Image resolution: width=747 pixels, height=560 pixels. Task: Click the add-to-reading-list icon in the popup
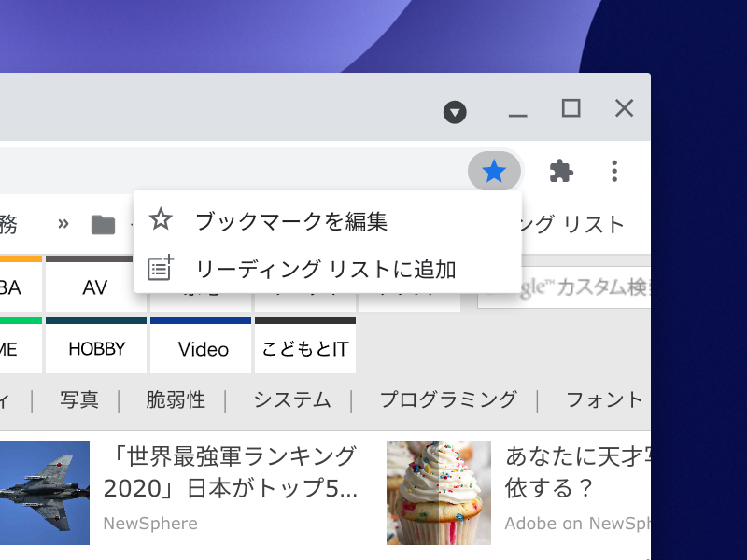pos(162,266)
